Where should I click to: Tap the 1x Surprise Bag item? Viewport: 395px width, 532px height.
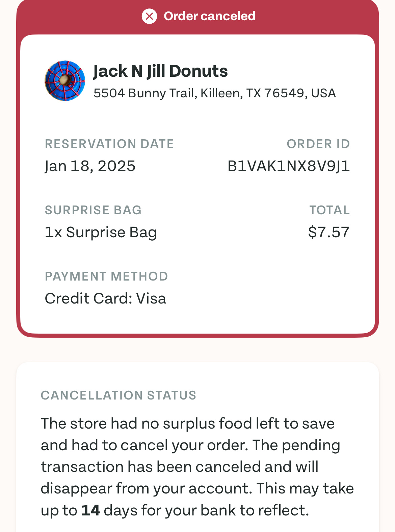pos(101,232)
